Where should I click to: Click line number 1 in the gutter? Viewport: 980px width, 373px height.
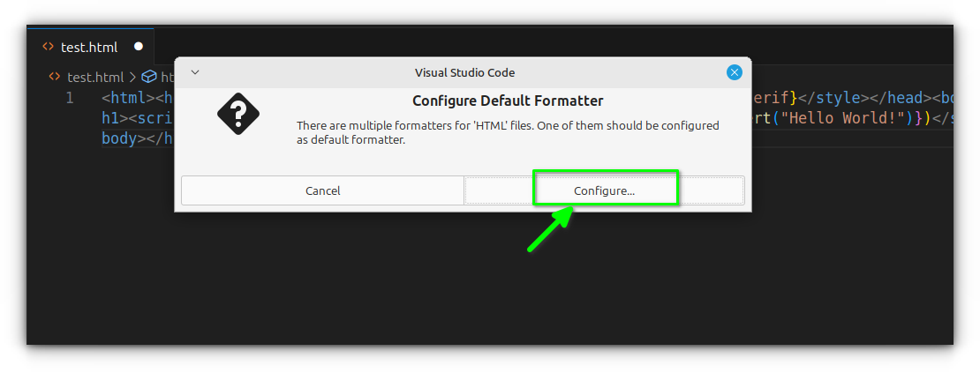pyautogui.click(x=70, y=98)
